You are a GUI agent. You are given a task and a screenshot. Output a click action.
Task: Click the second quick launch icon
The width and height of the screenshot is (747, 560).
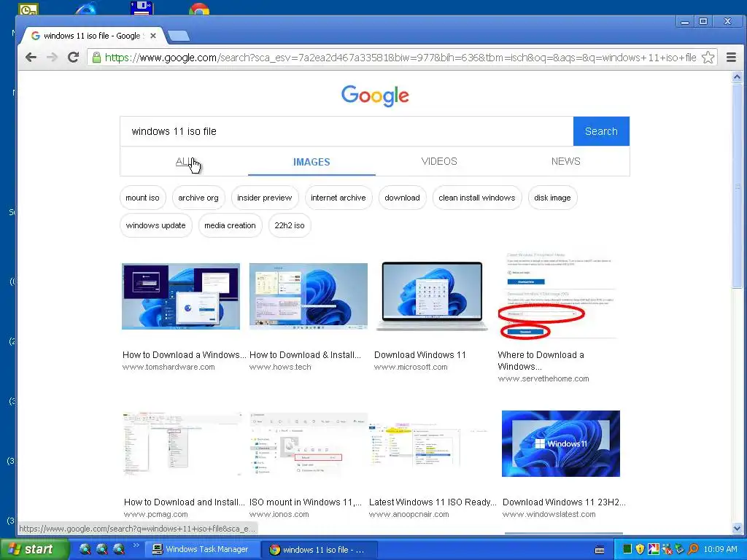tap(102, 549)
